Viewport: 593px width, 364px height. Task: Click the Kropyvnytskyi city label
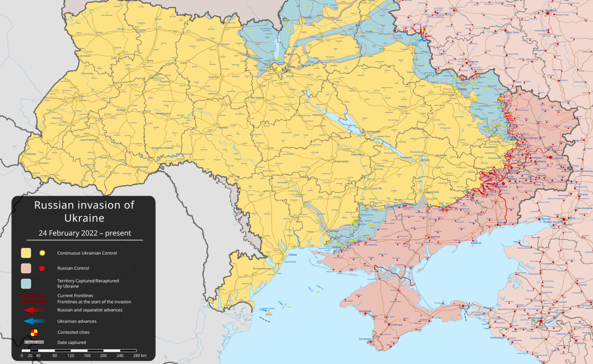(x=341, y=161)
